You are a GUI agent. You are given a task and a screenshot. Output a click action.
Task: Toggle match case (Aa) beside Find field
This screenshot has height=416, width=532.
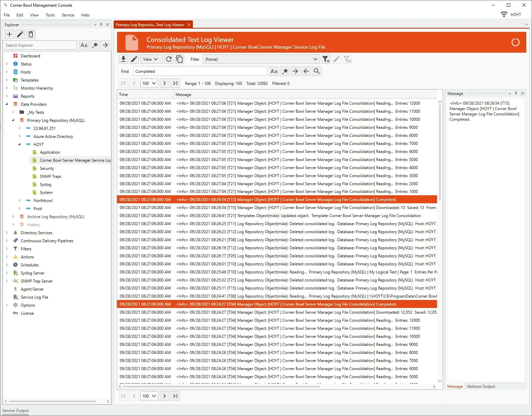click(x=274, y=71)
